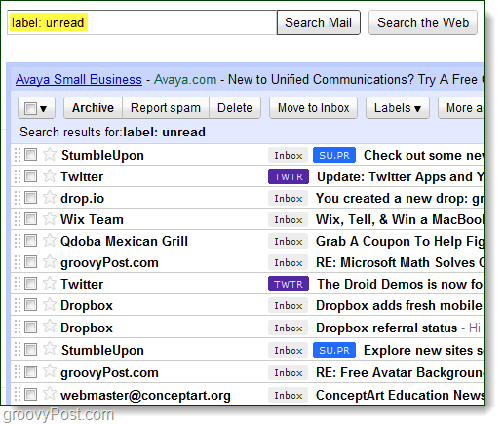Click the search field containing label: unread

click(142, 22)
